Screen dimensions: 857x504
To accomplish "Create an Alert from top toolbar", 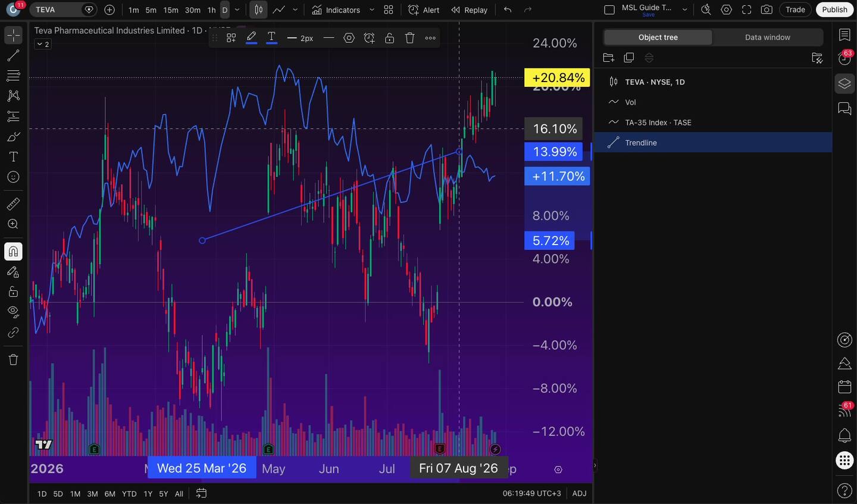I will (x=424, y=10).
